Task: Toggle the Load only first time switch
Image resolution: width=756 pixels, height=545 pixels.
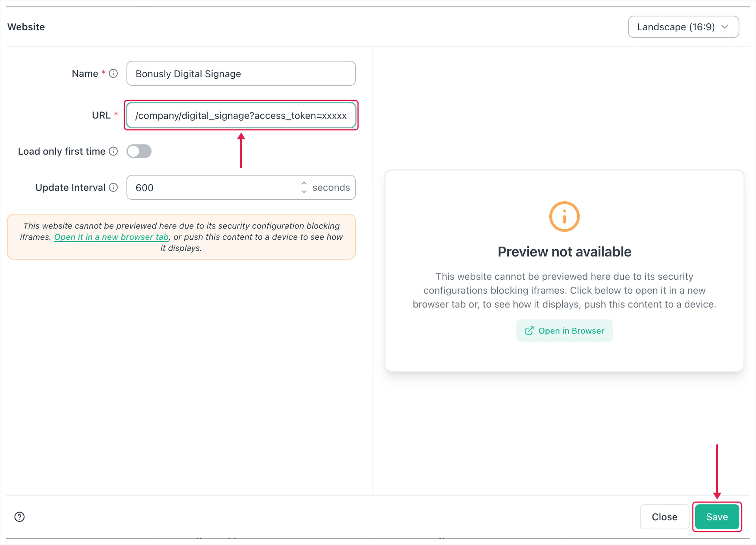Action: 139,151
